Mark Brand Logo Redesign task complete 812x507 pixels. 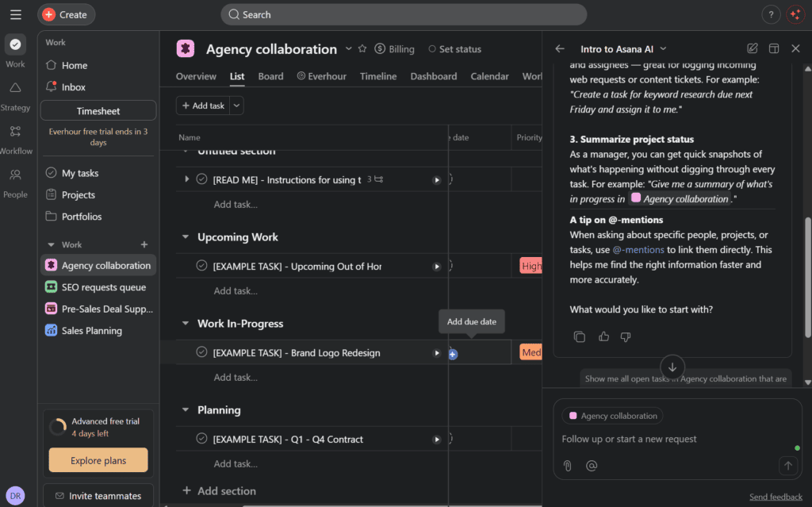point(201,352)
